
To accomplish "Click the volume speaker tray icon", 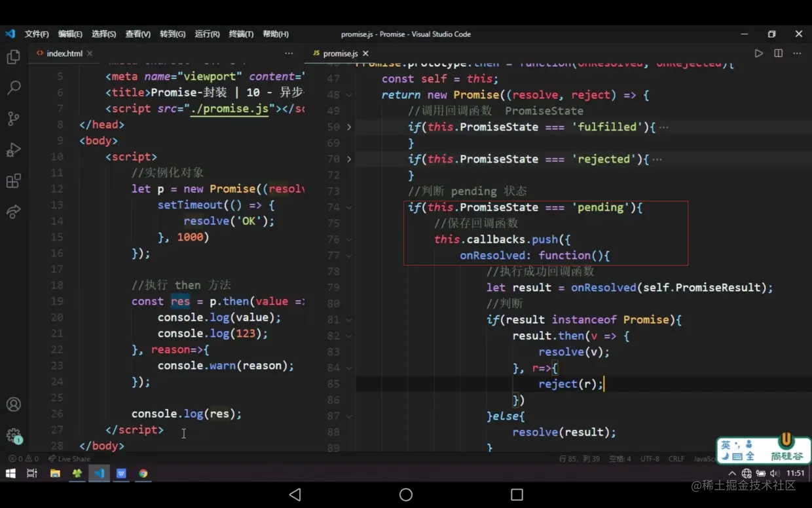I will click(x=774, y=473).
